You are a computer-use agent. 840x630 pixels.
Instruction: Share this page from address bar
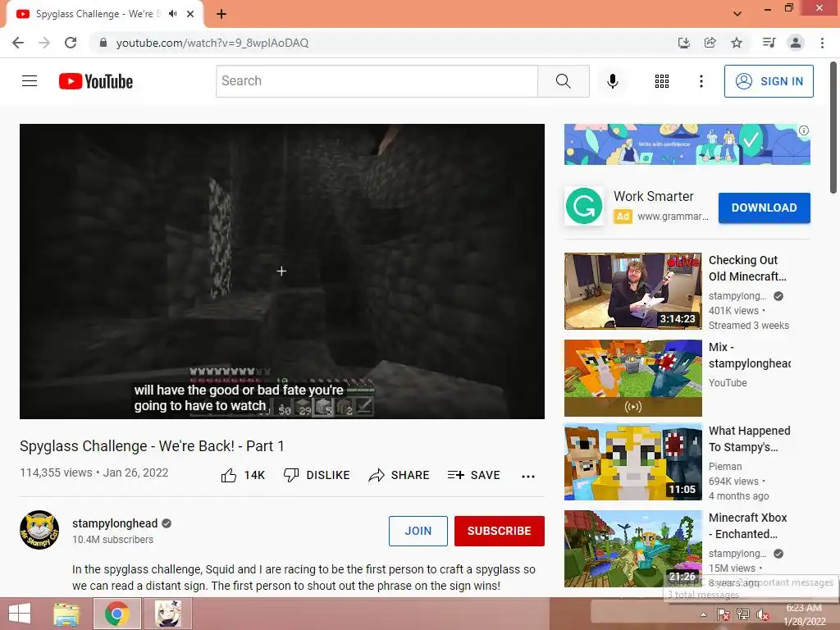pos(710,43)
